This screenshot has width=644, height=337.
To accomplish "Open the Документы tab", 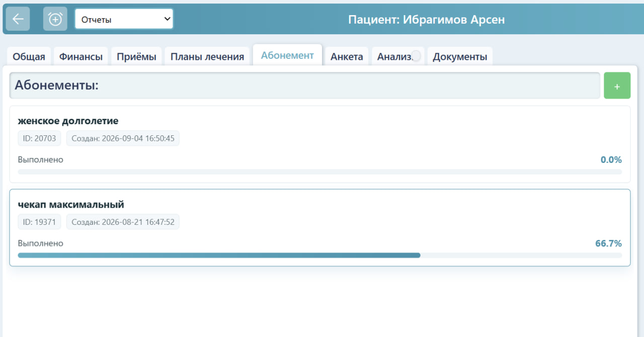I will tap(460, 56).
